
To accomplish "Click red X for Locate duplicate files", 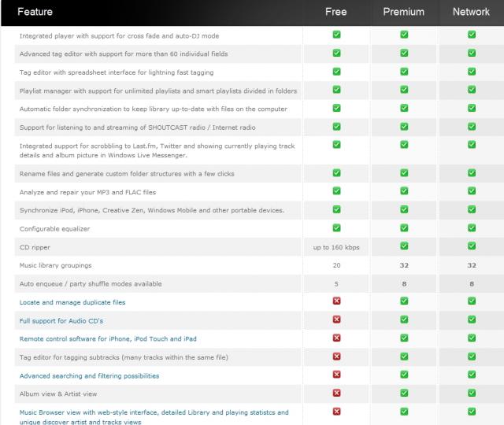I will [x=336, y=301].
